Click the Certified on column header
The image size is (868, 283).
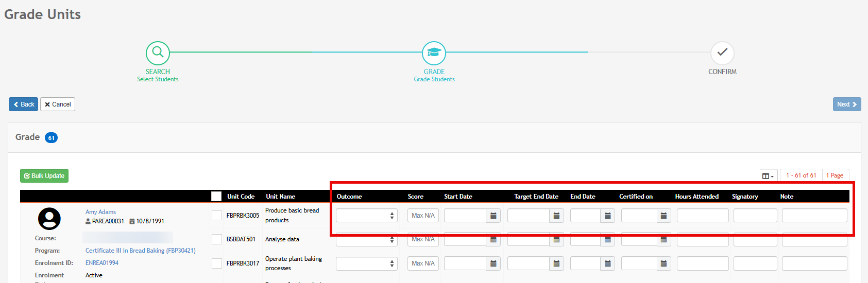click(x=636, y=197)
